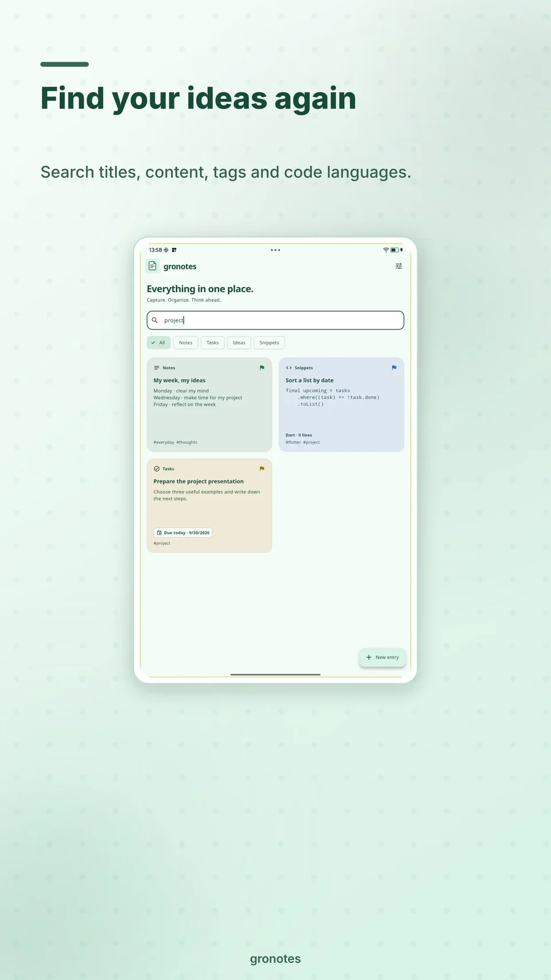The image size is (551, 980).
Task: Click the #flutter tag
Action: coord(293,442)
